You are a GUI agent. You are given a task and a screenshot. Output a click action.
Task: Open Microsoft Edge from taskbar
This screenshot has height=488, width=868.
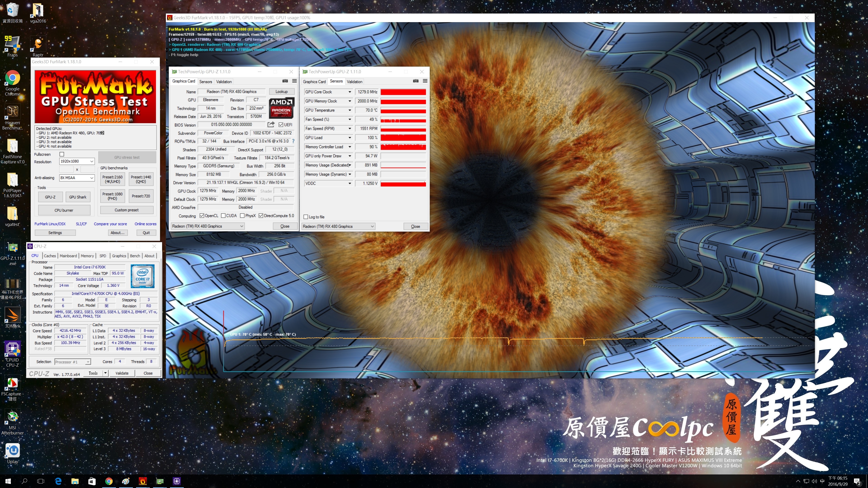[x=58, y=481]
